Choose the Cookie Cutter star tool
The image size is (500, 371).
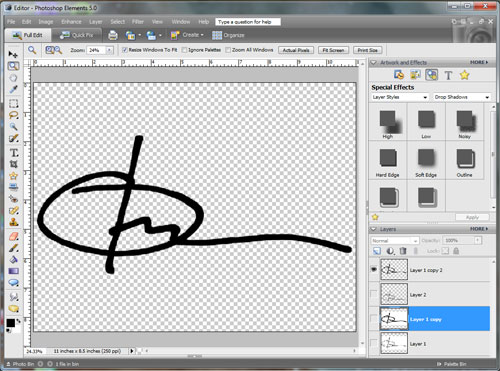pos(13,176)
